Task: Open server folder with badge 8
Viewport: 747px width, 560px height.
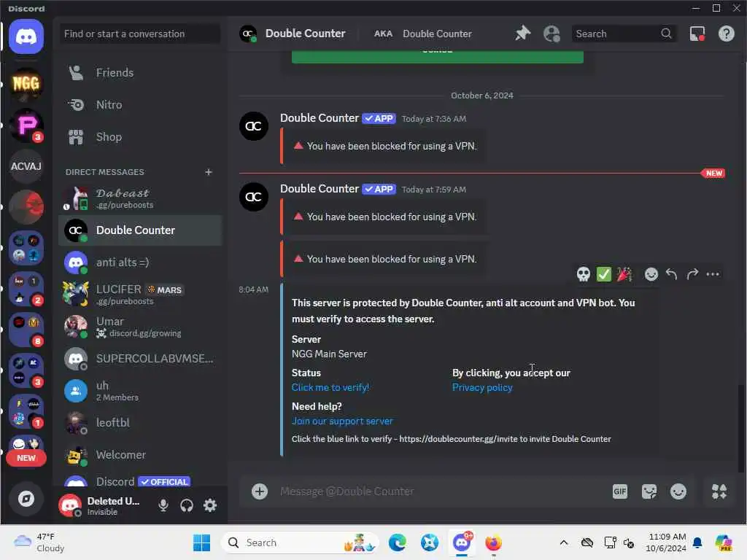Action: tap(26, 330)
